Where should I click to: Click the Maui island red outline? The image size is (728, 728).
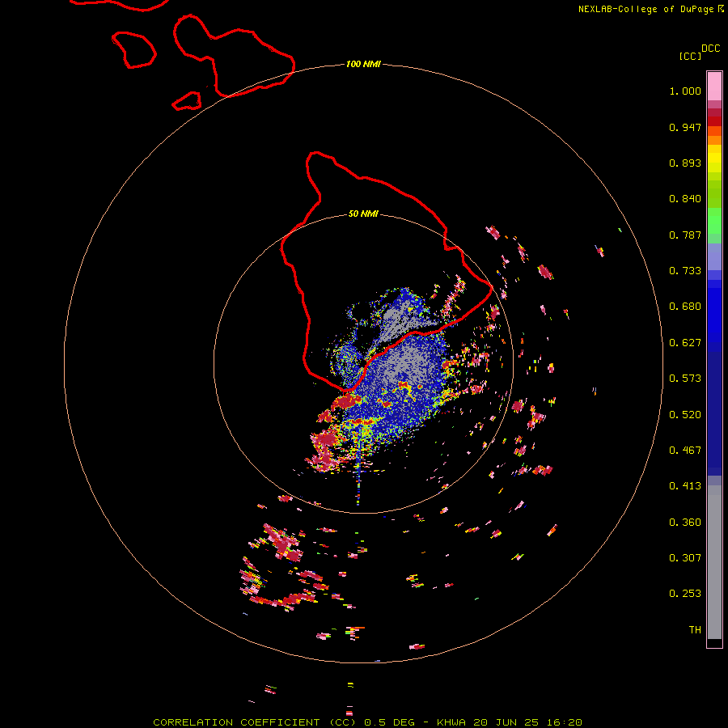[234, 56]
